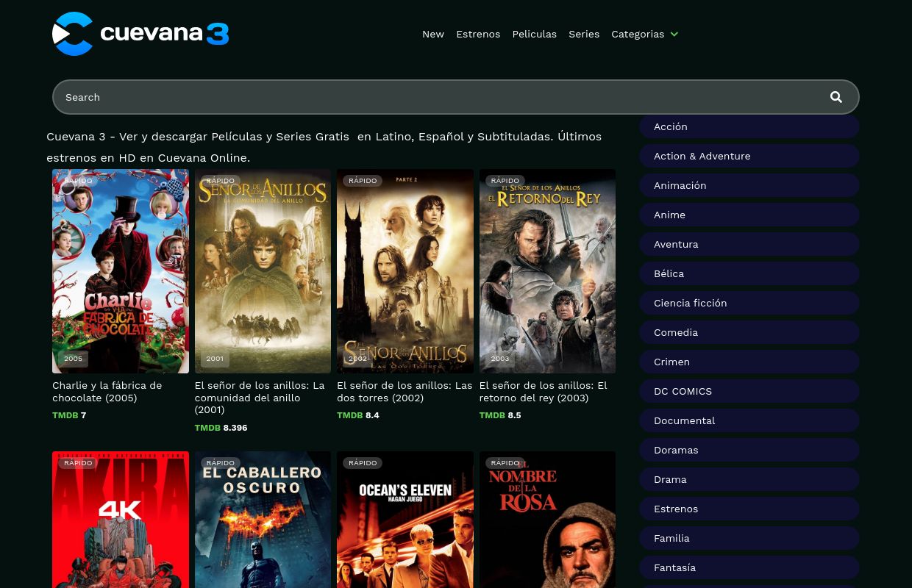Click the RÁPIDO badge on Ocean's Eleven poster
Screen dimensions: 912x588
(x=363, y=463)
